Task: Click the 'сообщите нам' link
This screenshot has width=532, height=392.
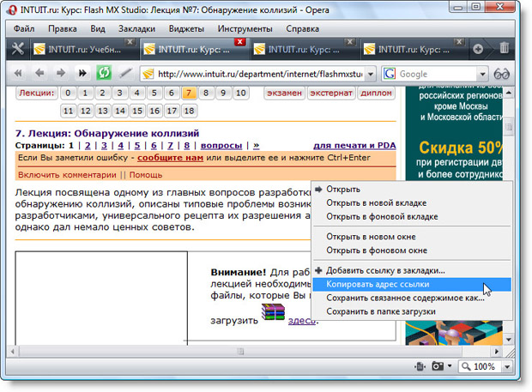Action: coord(170,159)
